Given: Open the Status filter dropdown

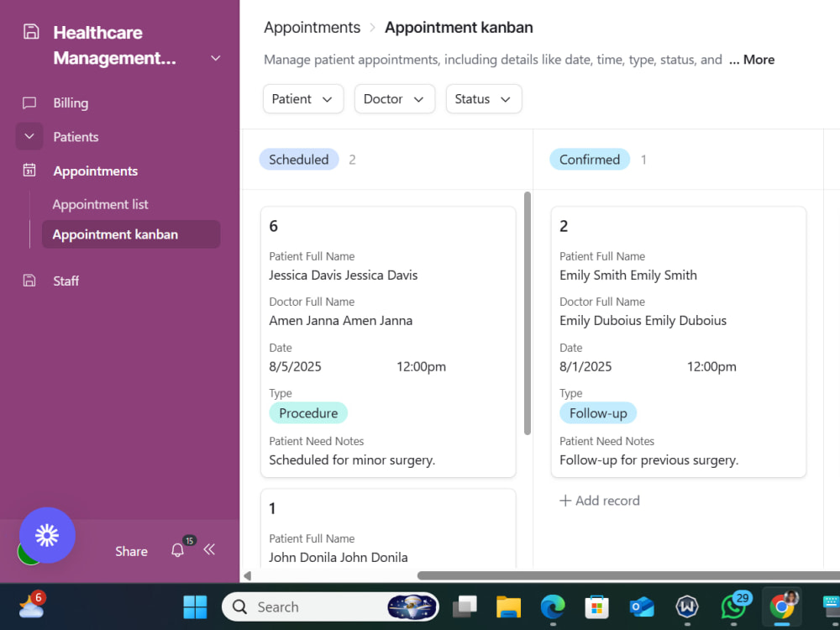Looking at the screenshot, I should click(x=484, y=98).
